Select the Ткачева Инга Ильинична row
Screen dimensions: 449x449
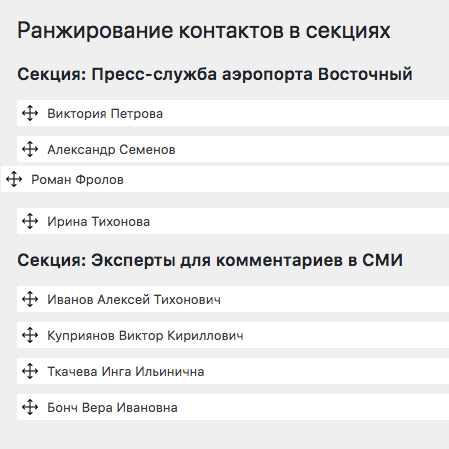[233, 371]
